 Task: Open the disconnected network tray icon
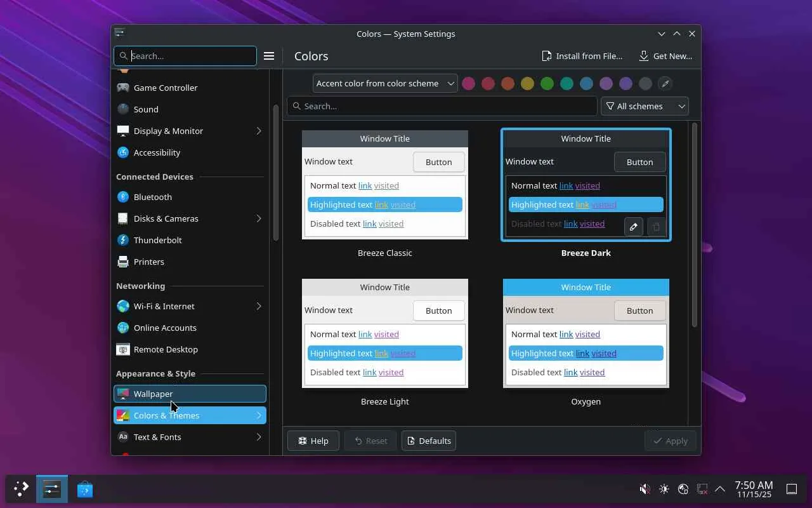pos(702,489)
